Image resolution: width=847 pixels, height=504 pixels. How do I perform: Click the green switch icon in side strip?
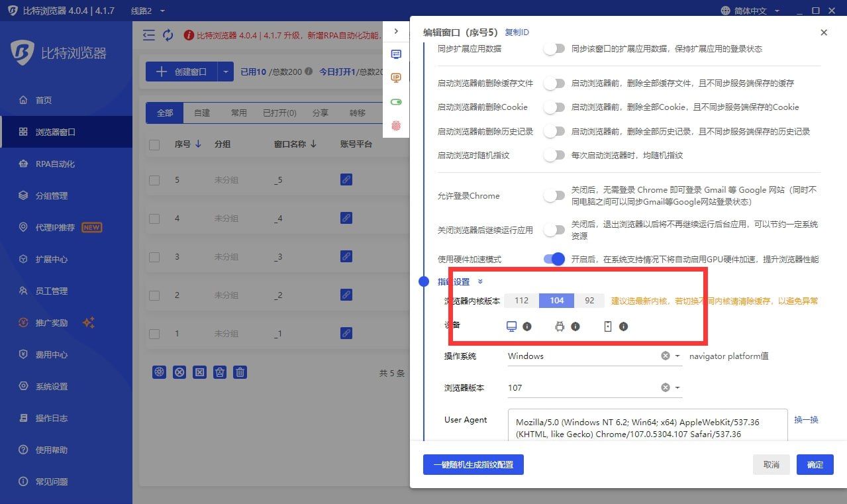396,102
